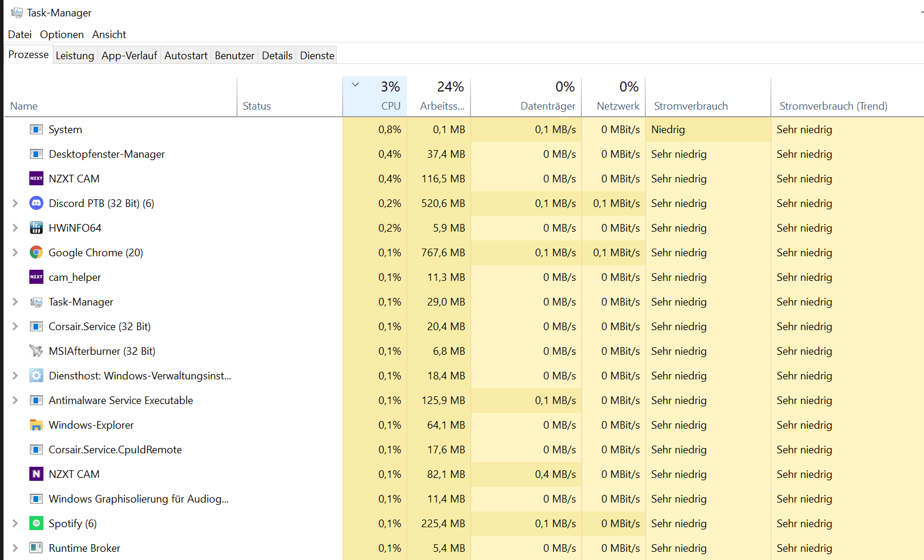Screen dimensions: 924x560
Task: Click the HWiNFO64 icon
Action: (x=36, y=228)
